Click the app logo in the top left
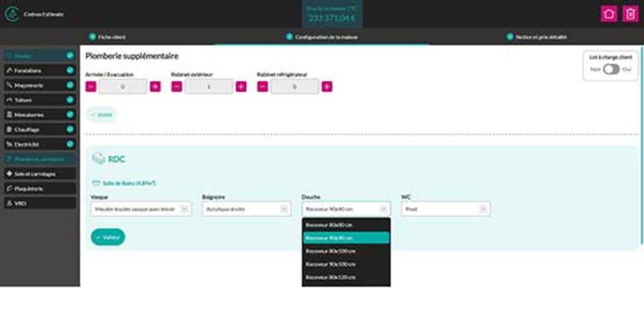The image size is (644, 317). 11,14
